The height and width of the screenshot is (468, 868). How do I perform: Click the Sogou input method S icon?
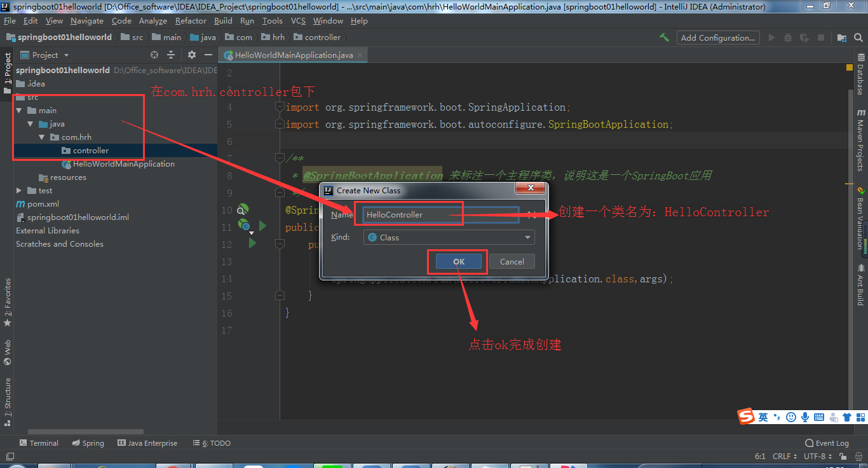point(746,416)
